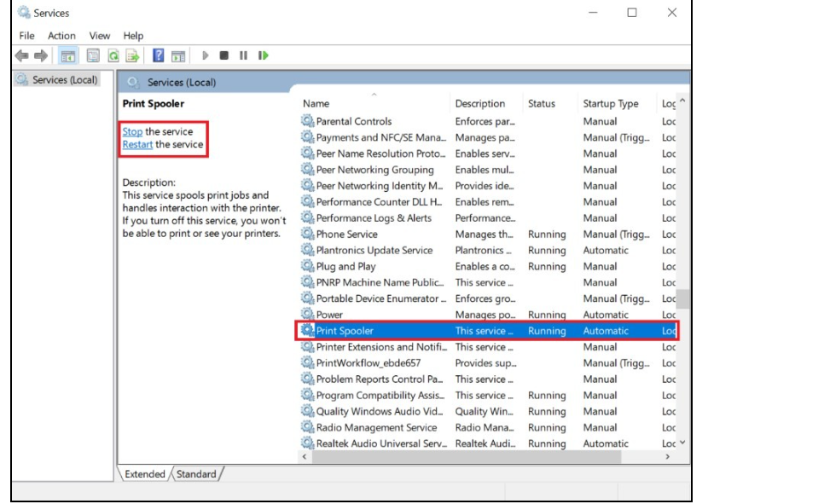Click the horizontal scrollbar left arrow
The height and width of the screenshot is (504, 830).
tap(305, 456)
